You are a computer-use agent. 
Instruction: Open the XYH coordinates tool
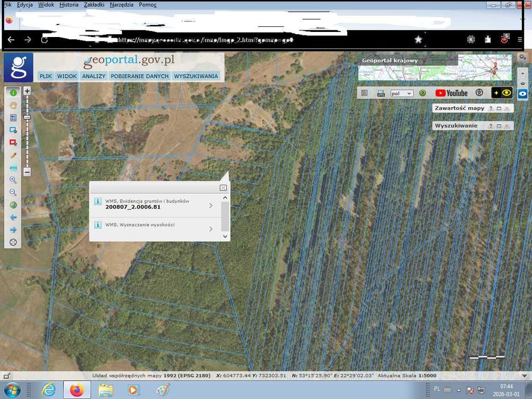(x=13, y=168)
